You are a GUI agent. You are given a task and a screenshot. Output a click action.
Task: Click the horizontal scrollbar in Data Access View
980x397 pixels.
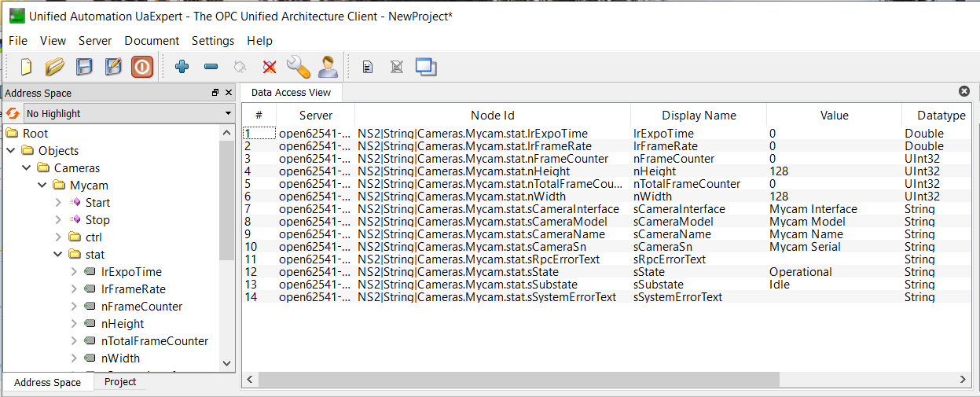point(519,380)
